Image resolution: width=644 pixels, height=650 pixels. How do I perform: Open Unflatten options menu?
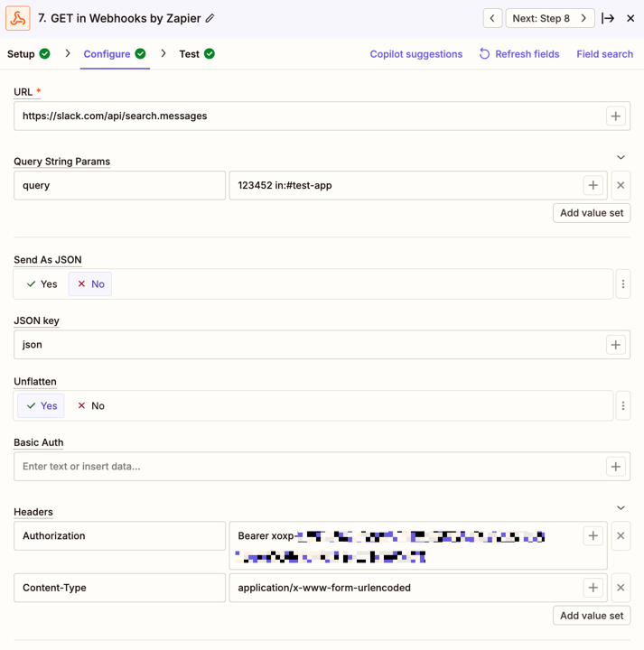click(x=623, y=405)
